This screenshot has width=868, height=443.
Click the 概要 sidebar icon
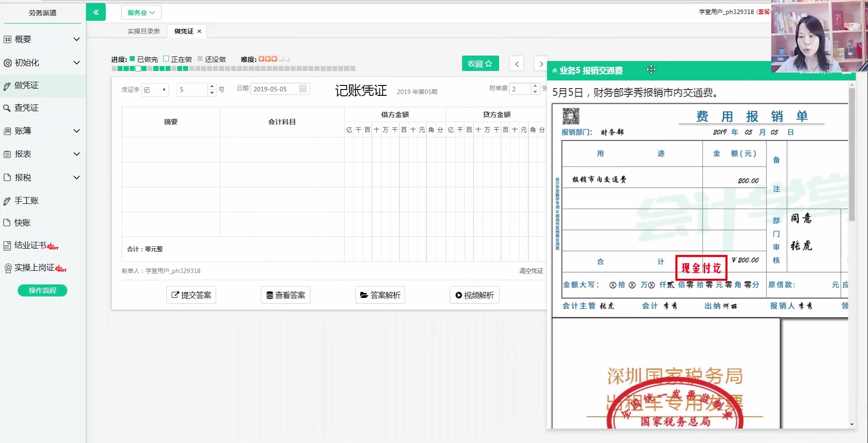coord(7,39)
